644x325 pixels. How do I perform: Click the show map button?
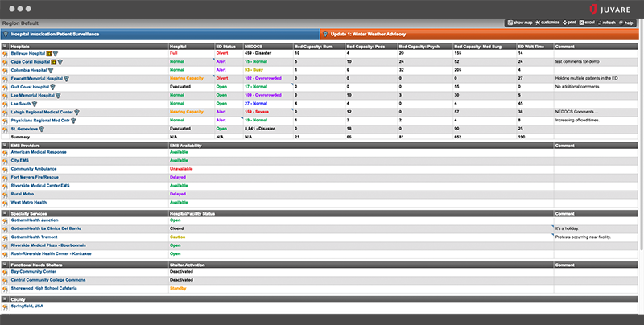(x=520, y=23)
